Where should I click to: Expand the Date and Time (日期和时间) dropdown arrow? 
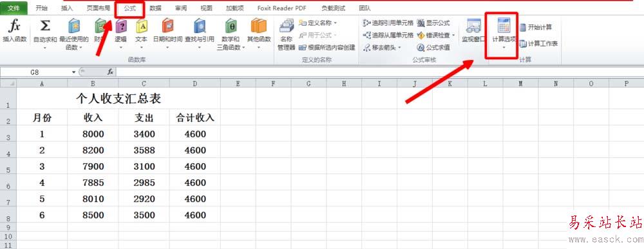tap(167, 48)
